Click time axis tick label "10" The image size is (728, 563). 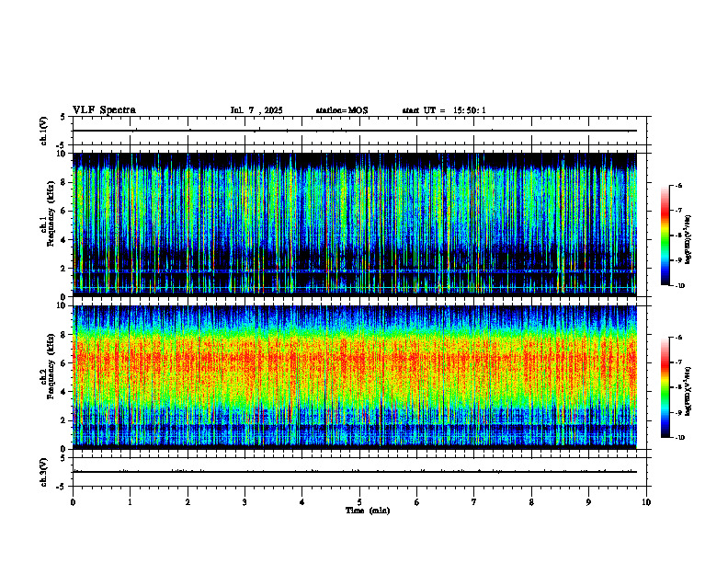pos(646,502)
